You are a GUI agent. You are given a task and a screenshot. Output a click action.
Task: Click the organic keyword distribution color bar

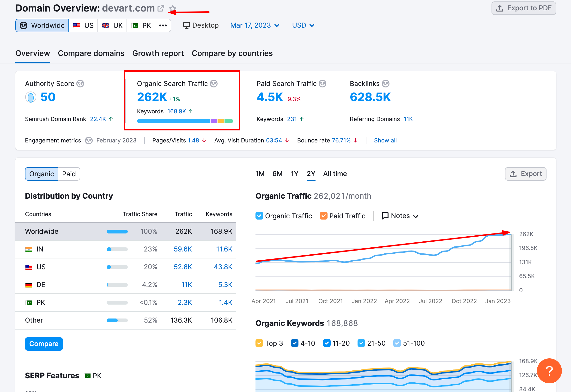[185, 121]
